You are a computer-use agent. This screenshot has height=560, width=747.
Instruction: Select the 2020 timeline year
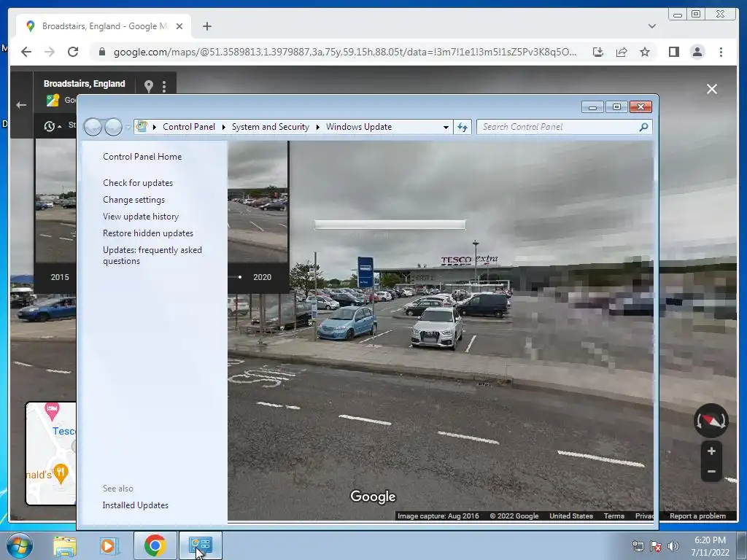click(x=262, y=277)
